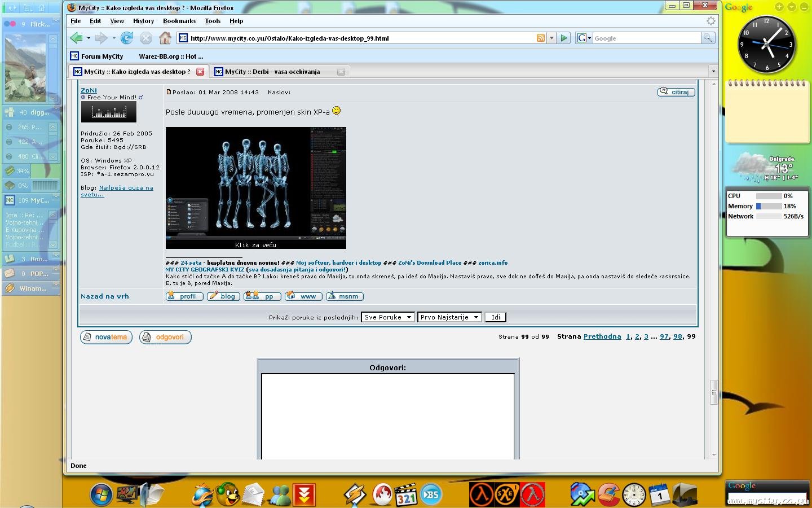Viewport: 812px width, 508px height.
Task: Open the address bar URL history dropdown
Action: point(551,38)
